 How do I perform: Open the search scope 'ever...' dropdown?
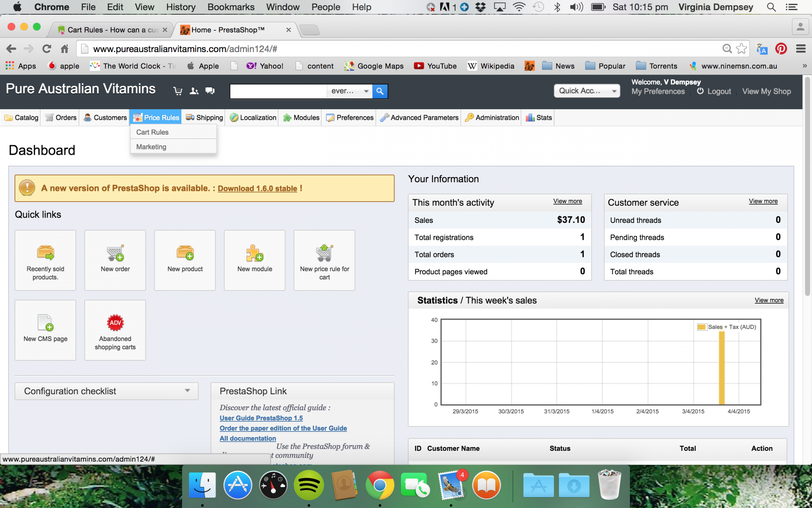tap(349, 91)
